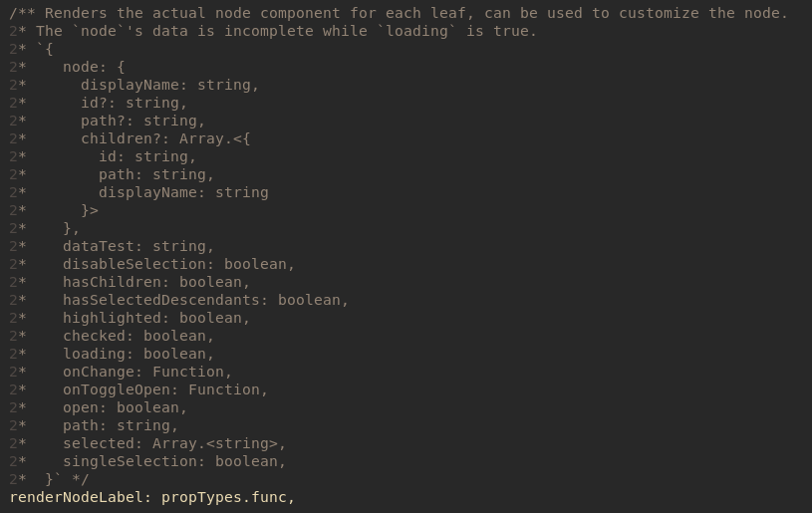Click the renderNodeLabel property name
This screenshot has height=513, width=812.
(x=76, y=497)
